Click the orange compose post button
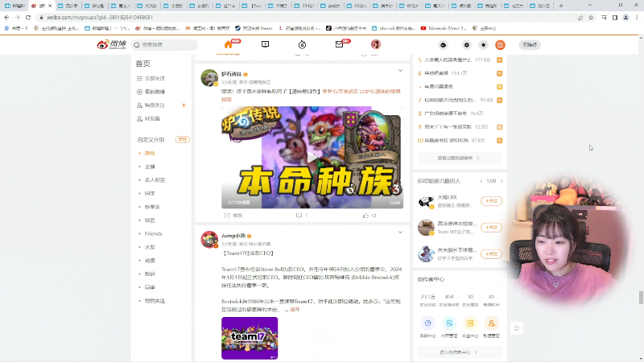 click(x=500, y=45)
